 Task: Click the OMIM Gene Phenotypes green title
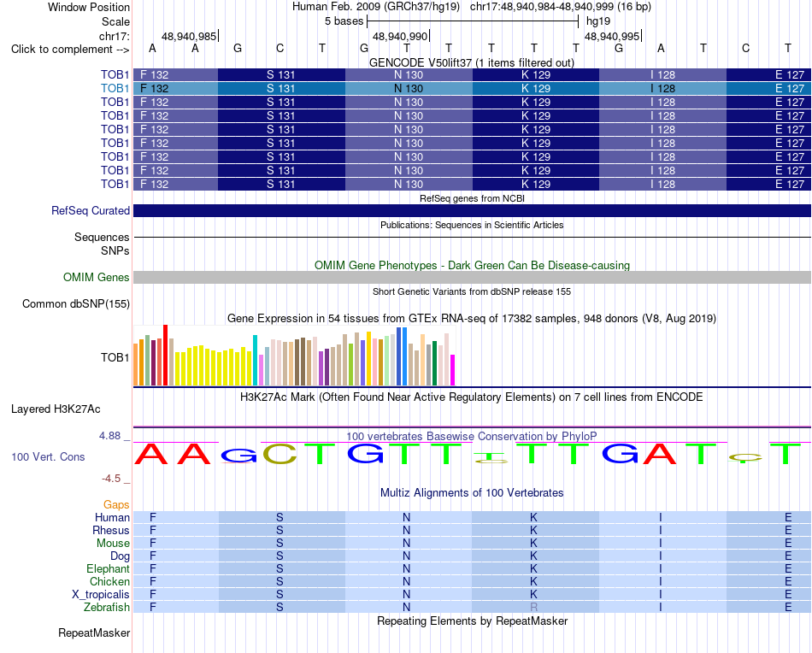[x=472, y=265]
